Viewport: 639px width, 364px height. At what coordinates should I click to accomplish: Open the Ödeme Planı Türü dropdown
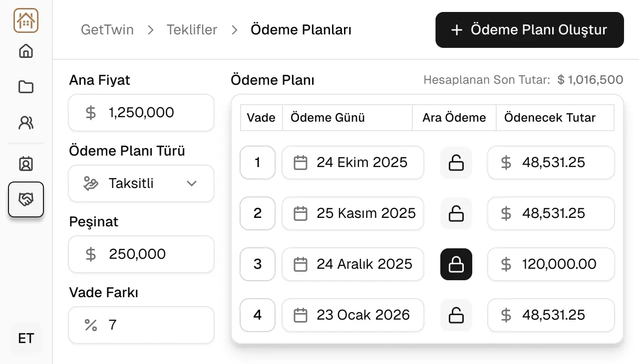(x=141, y=183)
